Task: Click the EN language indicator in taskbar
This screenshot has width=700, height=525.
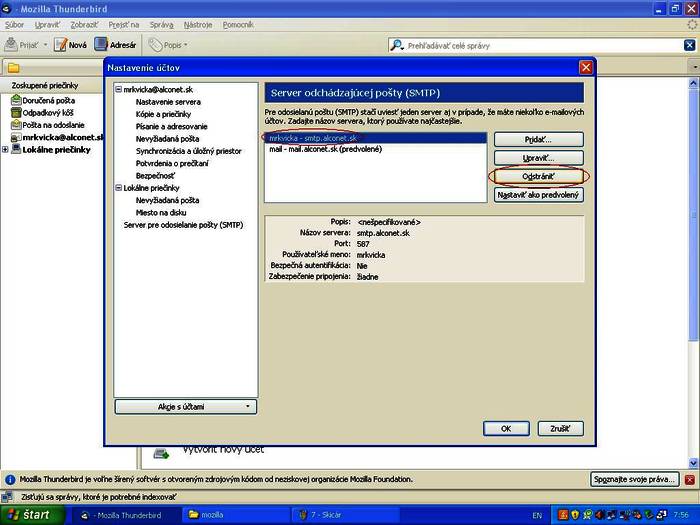Action: pyautogui.click(x=537, y=516)
